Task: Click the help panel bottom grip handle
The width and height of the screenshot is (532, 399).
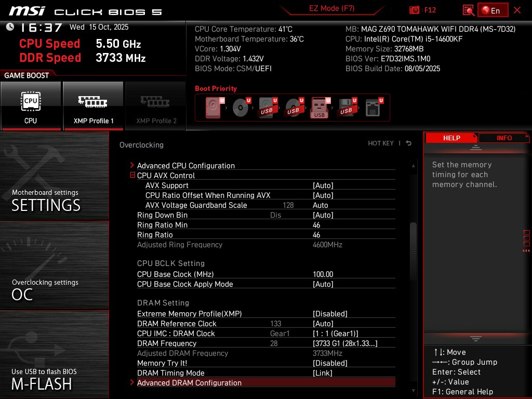Action: [476, 338]
